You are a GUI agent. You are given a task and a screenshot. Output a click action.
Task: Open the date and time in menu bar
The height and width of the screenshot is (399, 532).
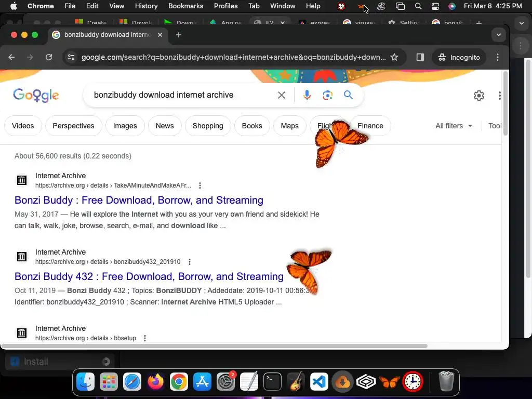tap(493, 6)
